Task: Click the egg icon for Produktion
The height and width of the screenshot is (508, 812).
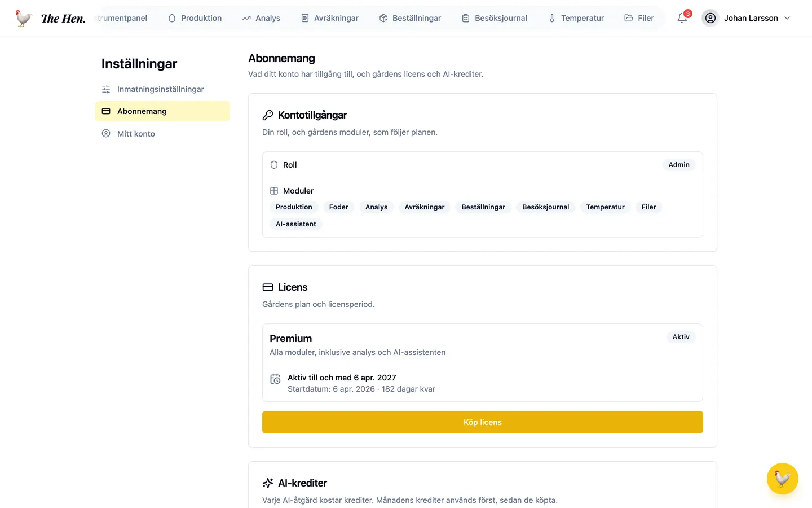Action: click(x=172, y=18)
